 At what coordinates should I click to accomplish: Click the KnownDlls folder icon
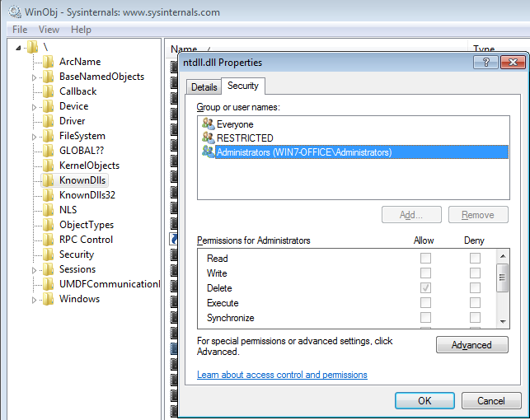[x=48, y=180]
